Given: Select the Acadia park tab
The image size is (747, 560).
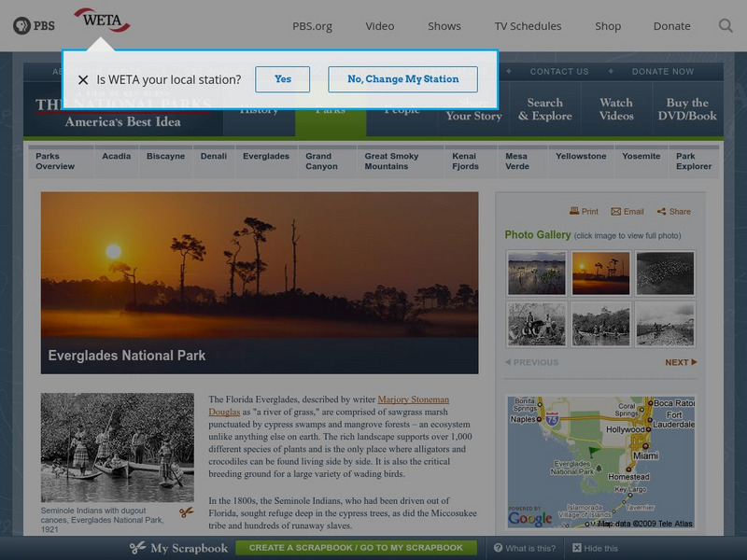Looking at the screenshot, I should point(116,161).
